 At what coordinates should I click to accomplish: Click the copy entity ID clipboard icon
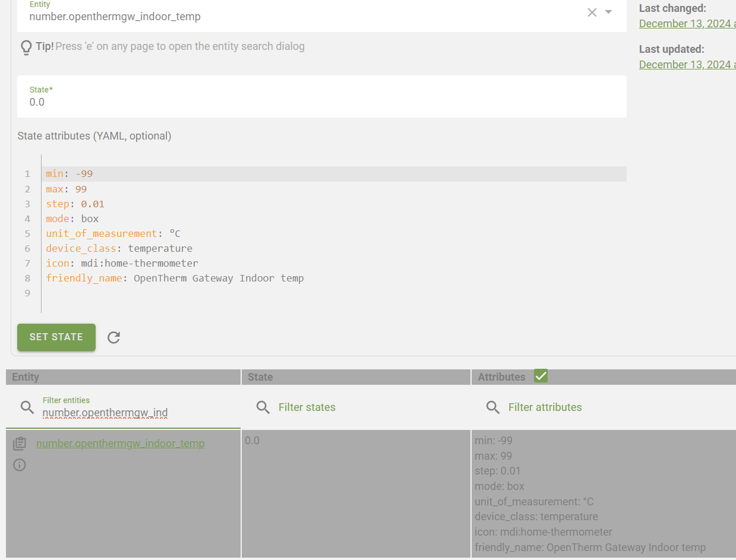(20, 444)
